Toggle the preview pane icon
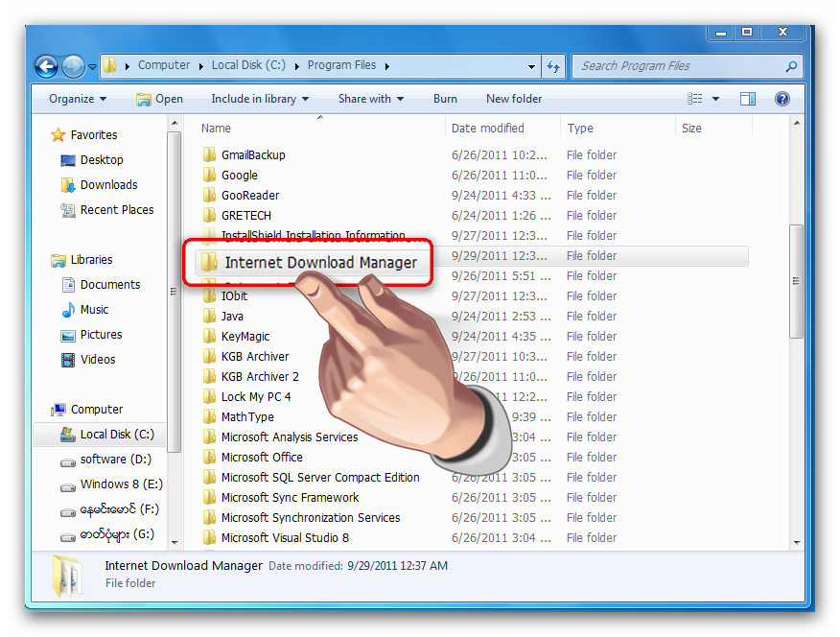The height and width of the screenshot is (637, 840). tap(747, 99)
